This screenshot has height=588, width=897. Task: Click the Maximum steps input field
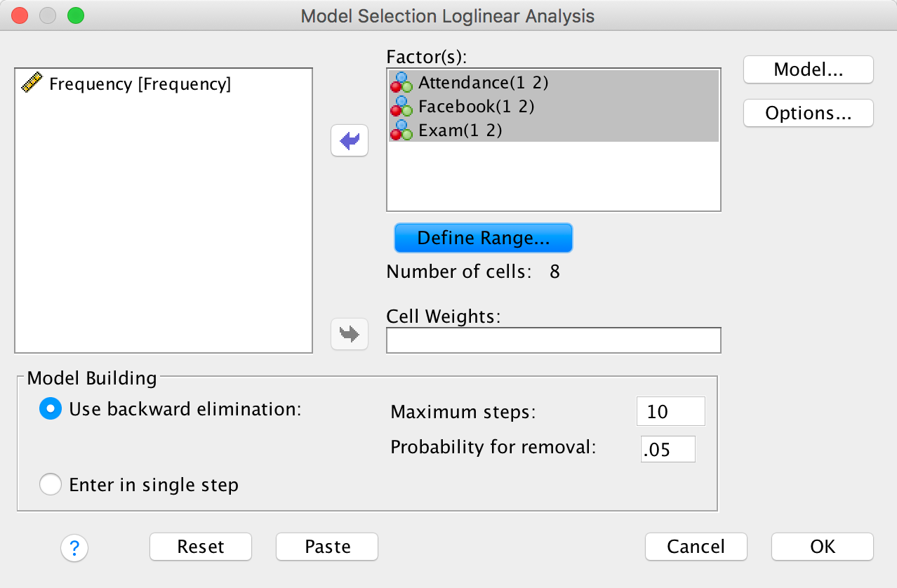[x=670, y=411]
